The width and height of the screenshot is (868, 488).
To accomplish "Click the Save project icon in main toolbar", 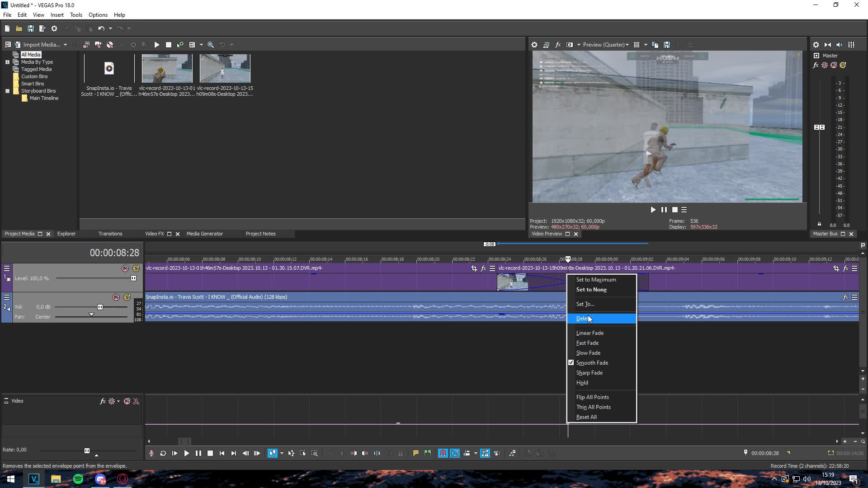I will [x=31, y=28].
